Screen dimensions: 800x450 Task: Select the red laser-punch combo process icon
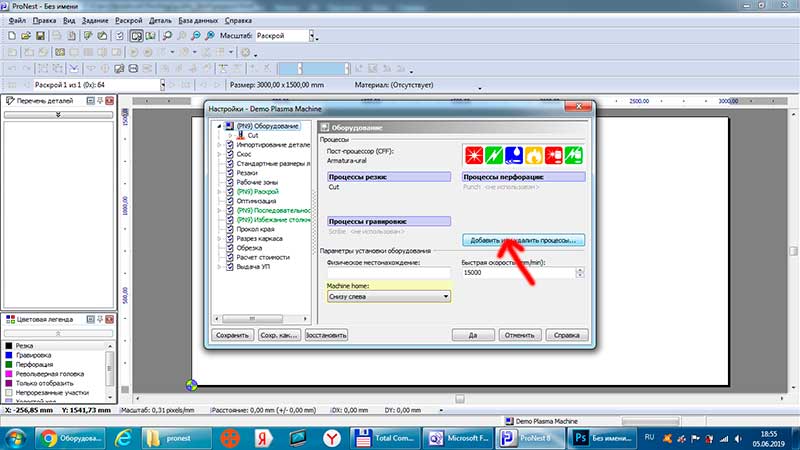pos(554,155)
